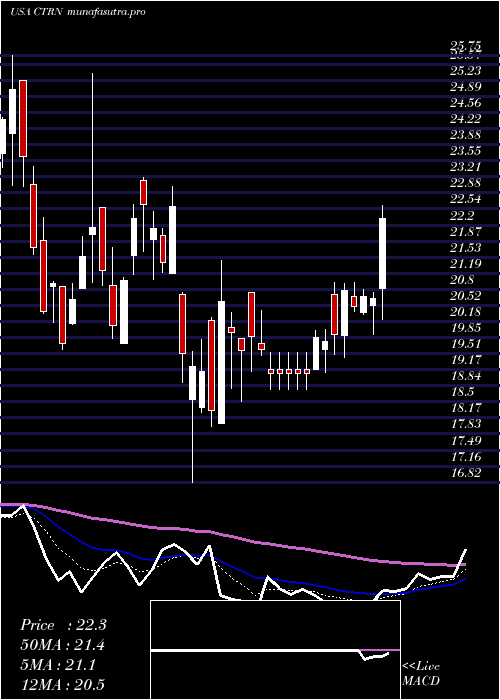Click the 23.21 price axis label
Viewport: 500px width, 700px height.
(x=466, y=167)
